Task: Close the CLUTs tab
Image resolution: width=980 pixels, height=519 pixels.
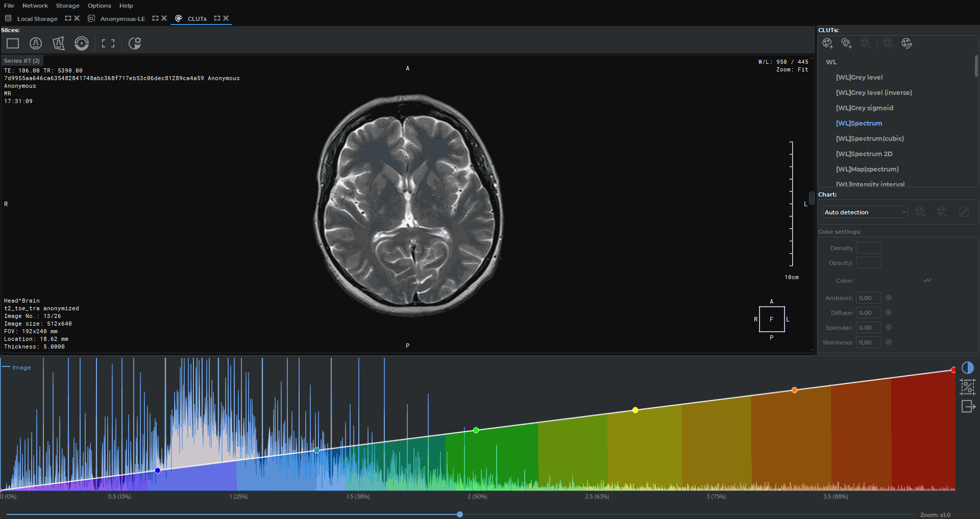Action: click(x=226, y=18)
